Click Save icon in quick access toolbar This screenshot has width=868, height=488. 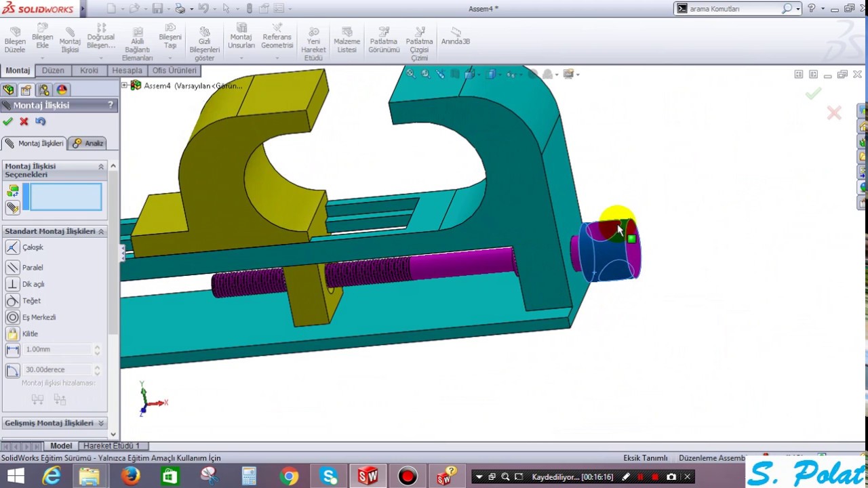(157, 9)
